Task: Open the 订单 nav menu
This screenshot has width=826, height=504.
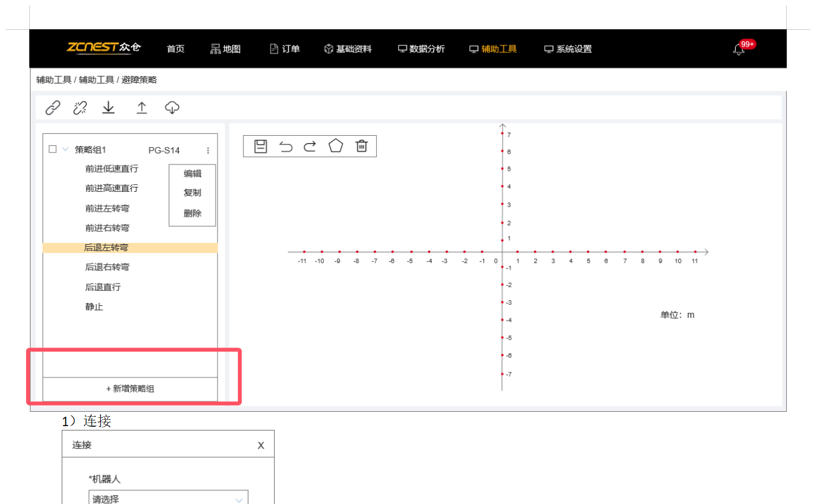Action: pos(285,49)
